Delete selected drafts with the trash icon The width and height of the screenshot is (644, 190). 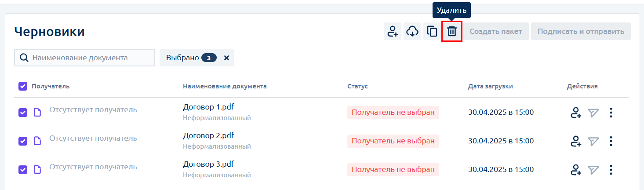(x=452, y=31)
